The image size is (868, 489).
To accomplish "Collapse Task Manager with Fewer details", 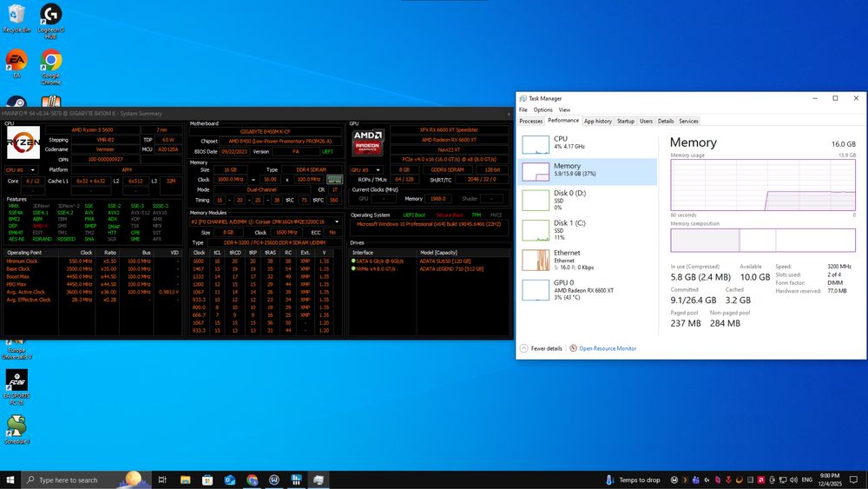I will click(541, 348).
